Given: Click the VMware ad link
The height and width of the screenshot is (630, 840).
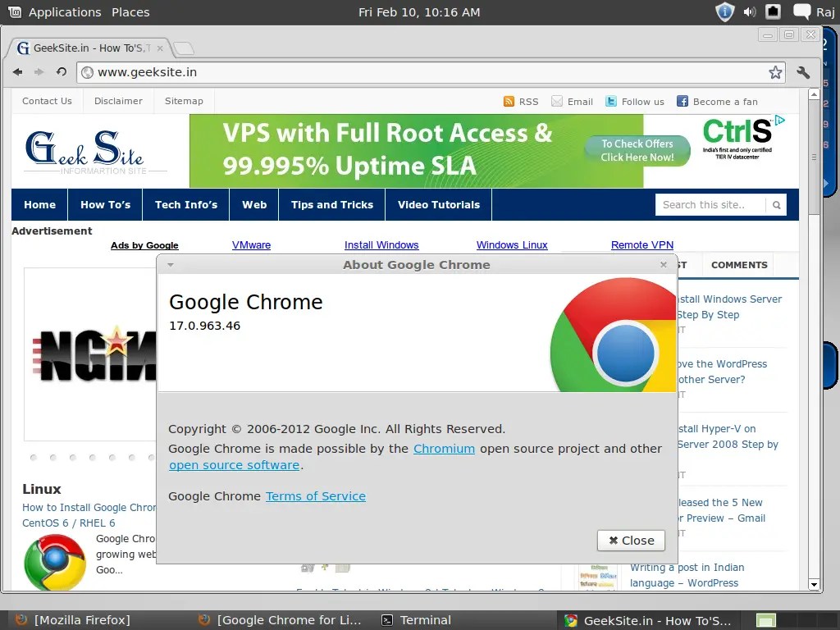Looking at the screenshot, I should [x=251, y=244].
